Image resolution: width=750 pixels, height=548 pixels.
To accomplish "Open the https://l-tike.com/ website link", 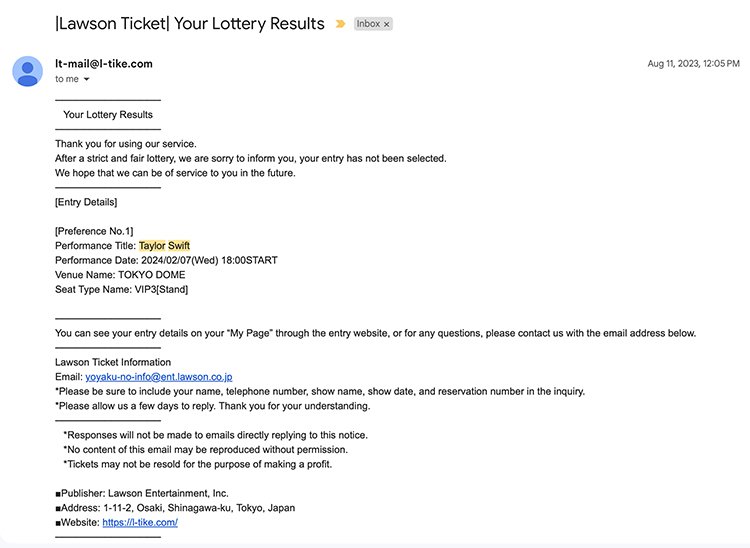I will tap(139, 522).
